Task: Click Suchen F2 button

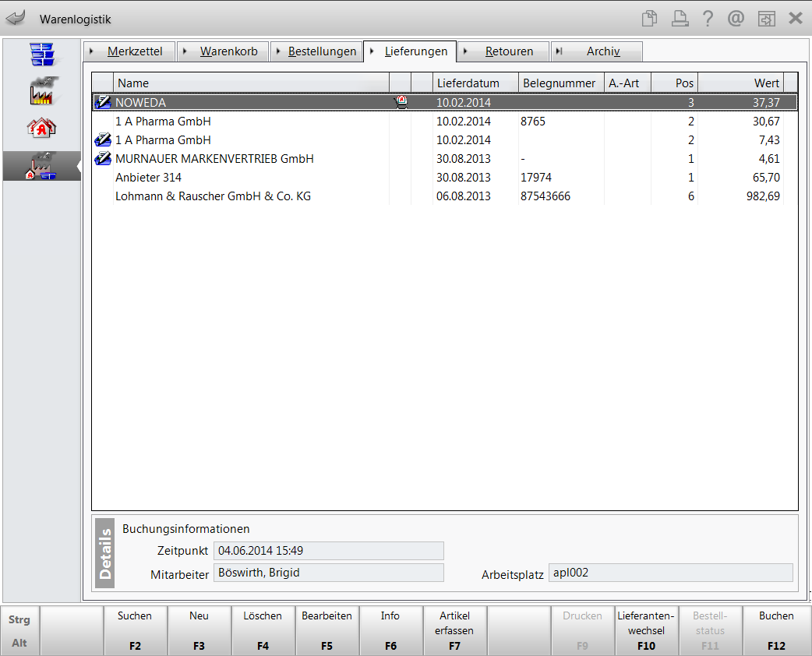Action: pos(135,630)
